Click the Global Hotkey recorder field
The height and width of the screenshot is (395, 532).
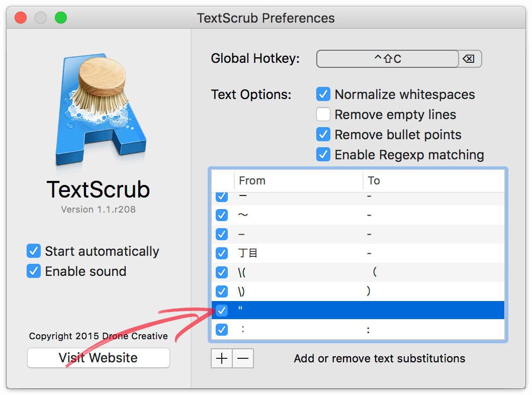click(388, 59)
